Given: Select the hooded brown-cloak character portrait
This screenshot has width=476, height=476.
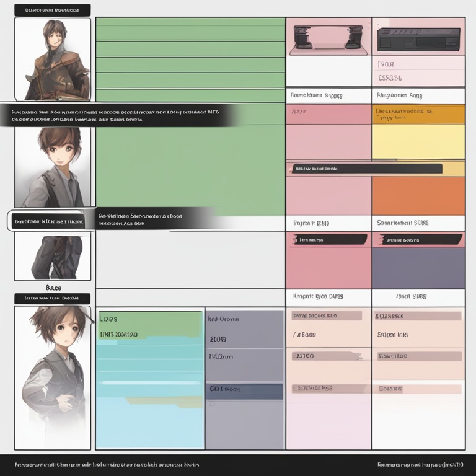Looking at the screenshot, I should pyautogui.click(x=53, y=59).
